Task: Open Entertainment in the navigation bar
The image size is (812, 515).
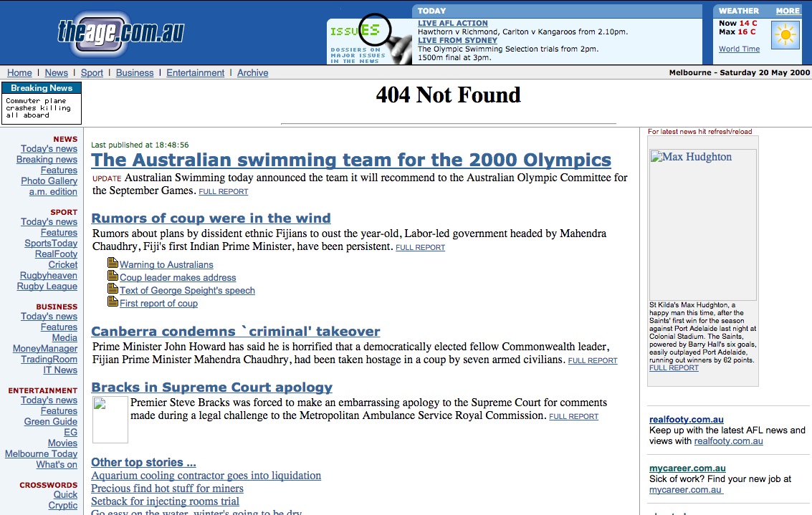Action: click(x=195, y=73)
